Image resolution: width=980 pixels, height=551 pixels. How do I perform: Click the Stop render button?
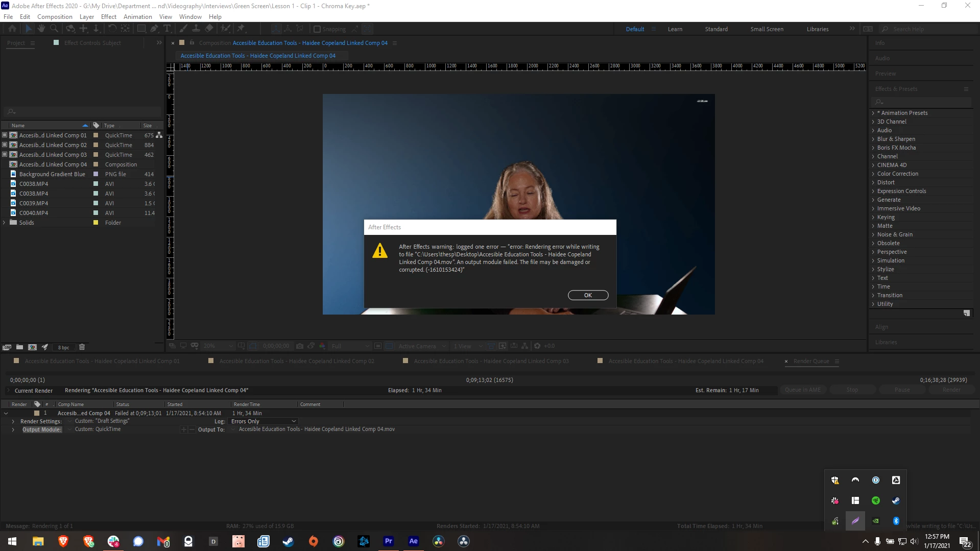[852, 390]
